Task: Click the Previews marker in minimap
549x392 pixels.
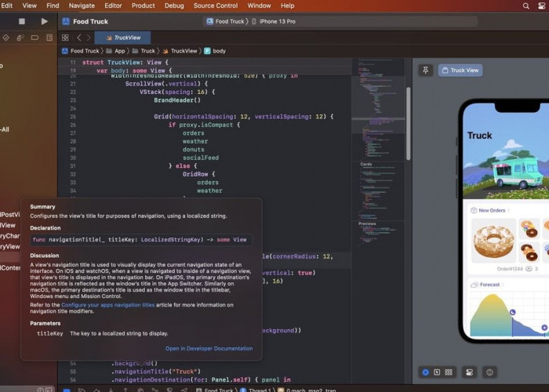Action: 367,223
